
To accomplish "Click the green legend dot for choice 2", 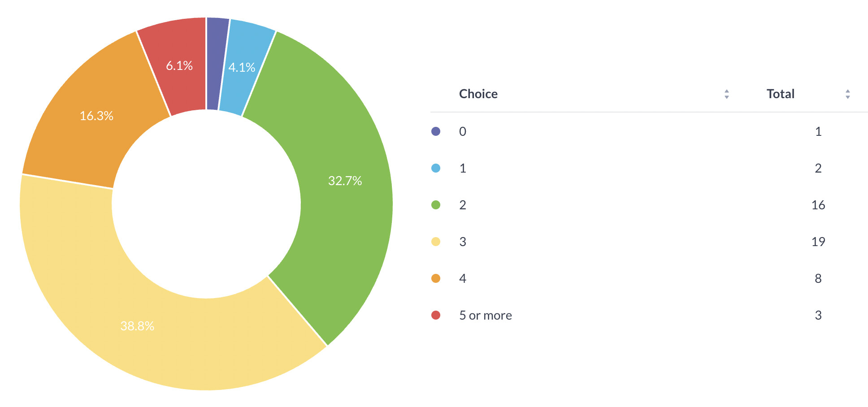I will pyautogui.click(x=436, y=205).
